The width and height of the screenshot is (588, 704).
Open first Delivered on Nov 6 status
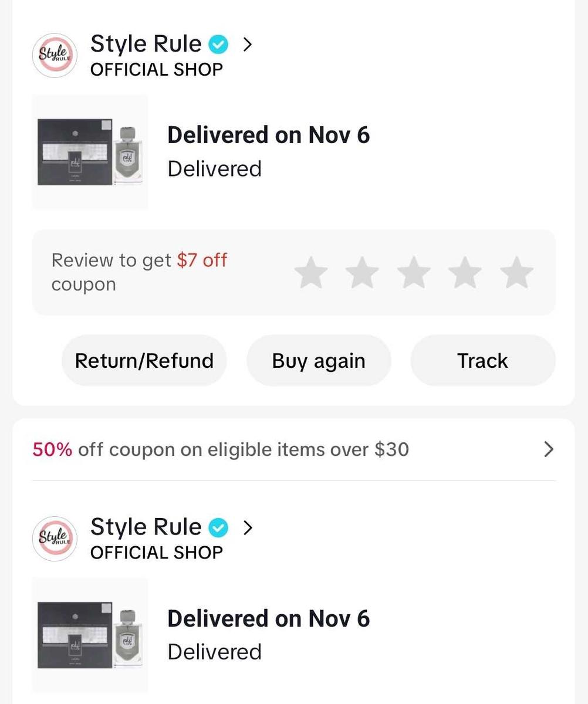click(x=268, y=136)
